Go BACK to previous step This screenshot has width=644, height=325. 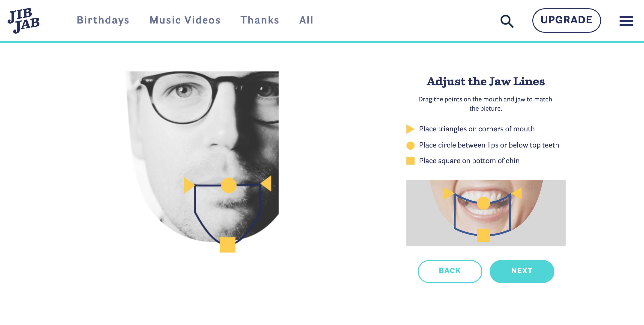(450, 271)
